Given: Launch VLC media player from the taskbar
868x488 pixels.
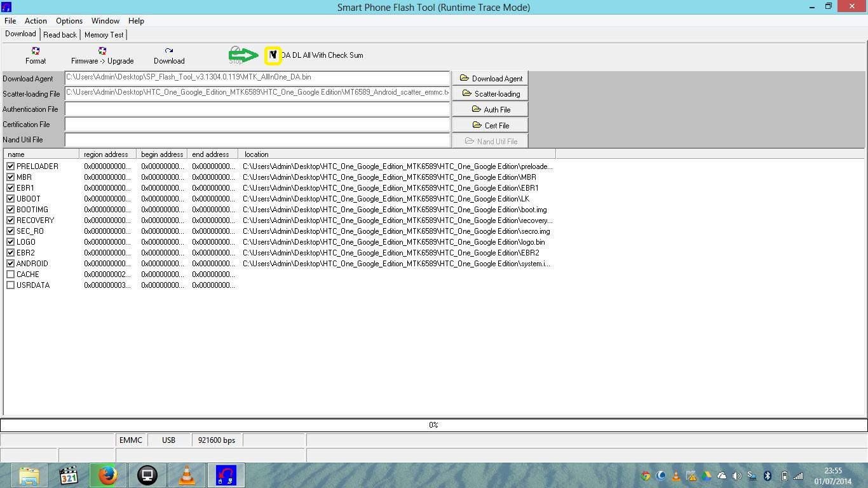Looking at the screenshot, I should click(x=186, y=475).
